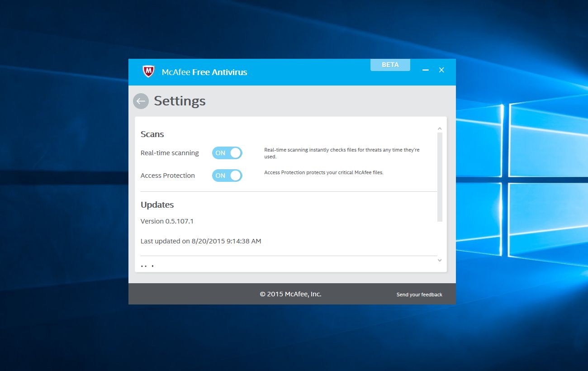Go back using the Settings arrow icon
This screenshot has width=588, height=371.
pos(141,101)
